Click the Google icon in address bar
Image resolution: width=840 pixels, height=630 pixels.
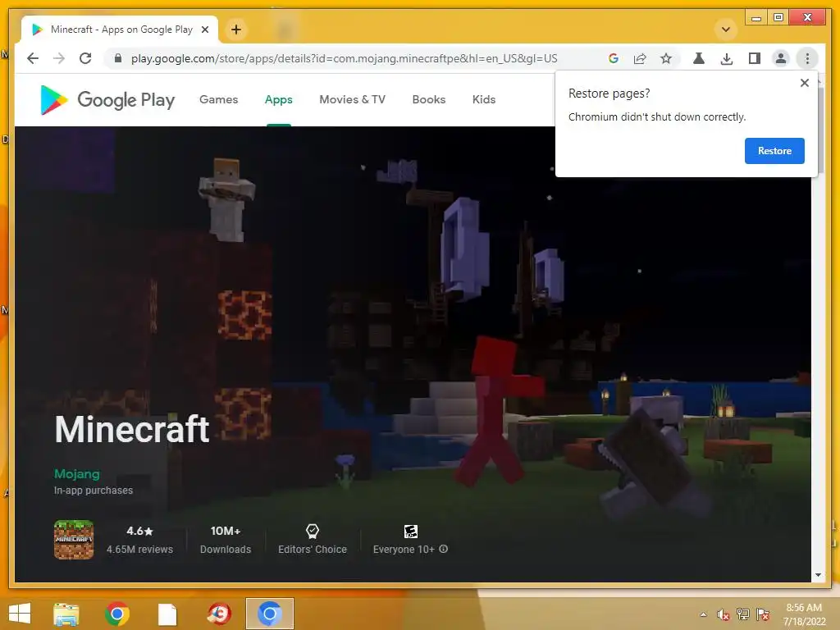pos(614,58)
